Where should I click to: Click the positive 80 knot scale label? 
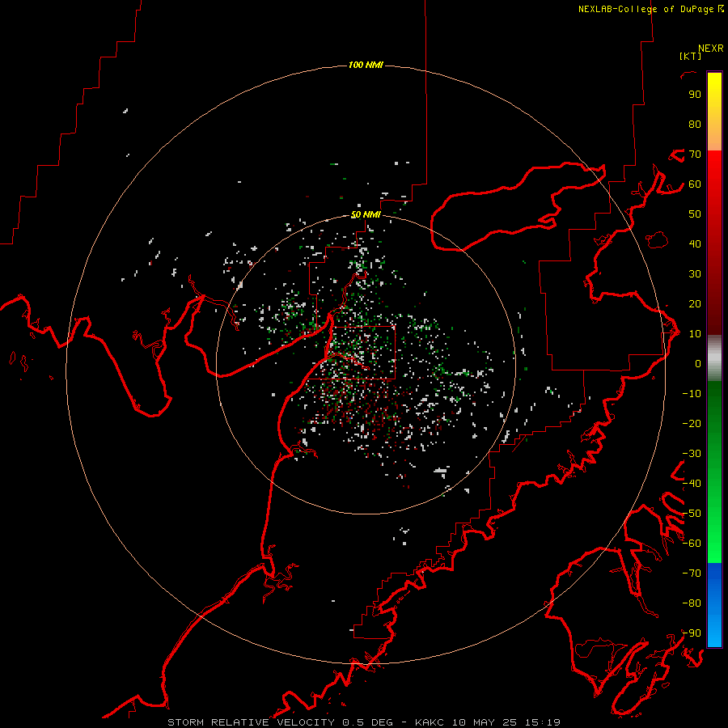pos(695,124)
